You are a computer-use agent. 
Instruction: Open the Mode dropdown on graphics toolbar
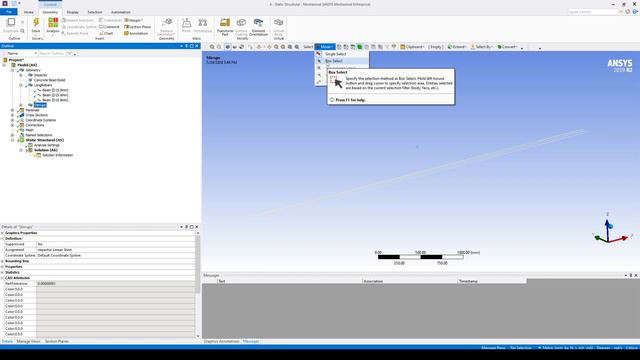click(325, 47)
